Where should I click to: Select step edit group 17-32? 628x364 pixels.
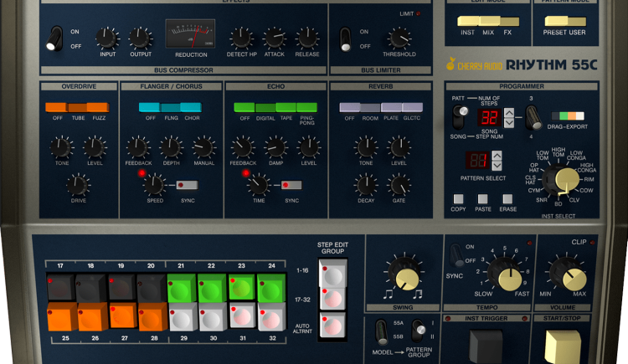(x=332, y=299)
